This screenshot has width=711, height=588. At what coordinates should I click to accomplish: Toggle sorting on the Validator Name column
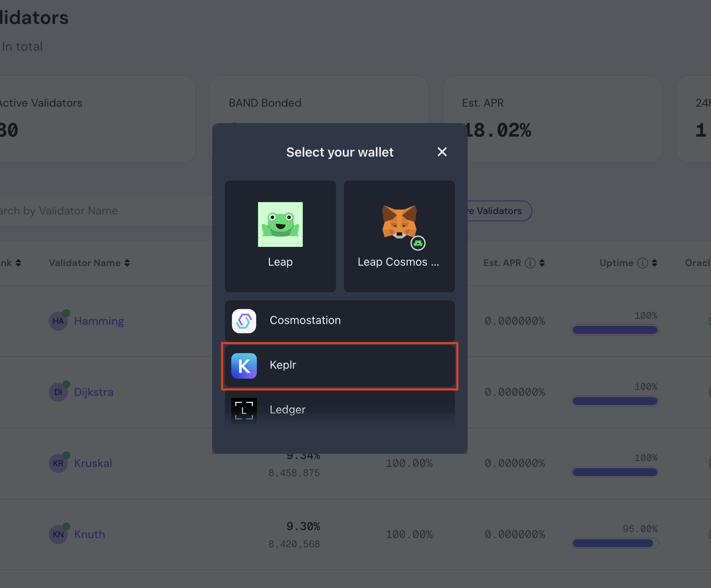pos(127,263)
